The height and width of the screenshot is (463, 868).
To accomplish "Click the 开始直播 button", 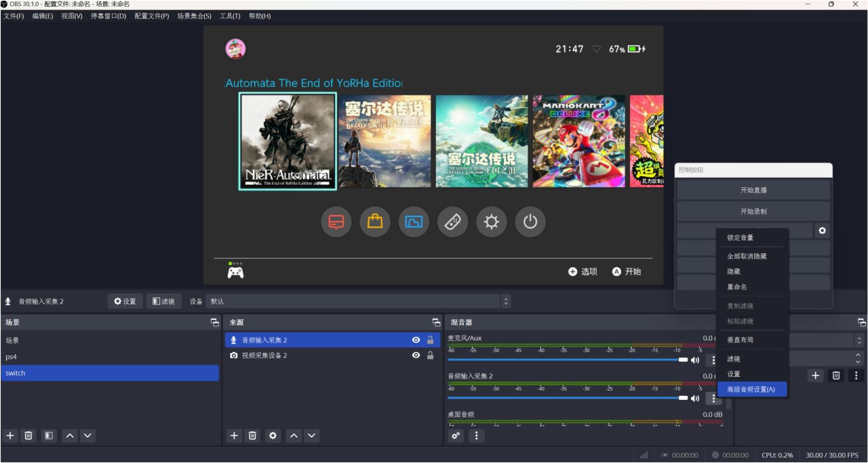I will [753, 190].
